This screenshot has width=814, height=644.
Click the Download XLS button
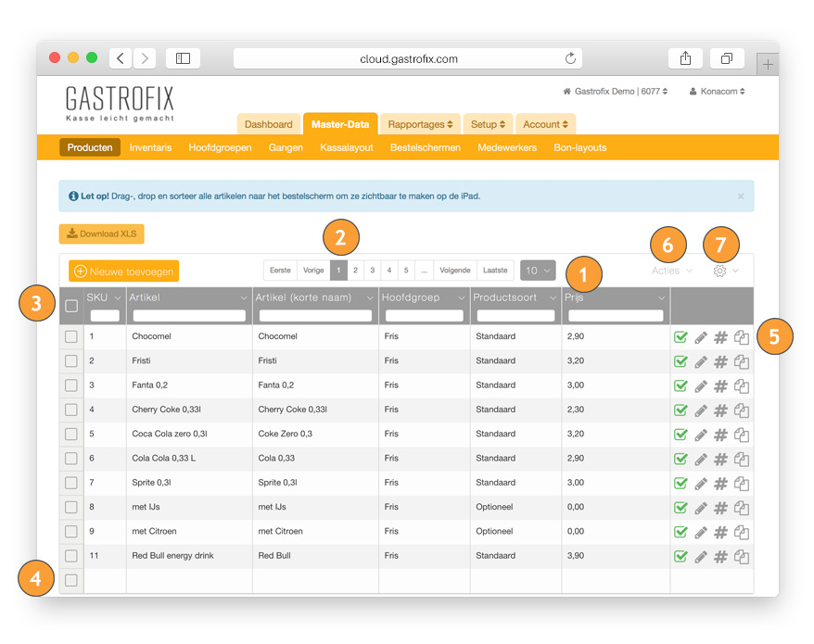[101, 234]
